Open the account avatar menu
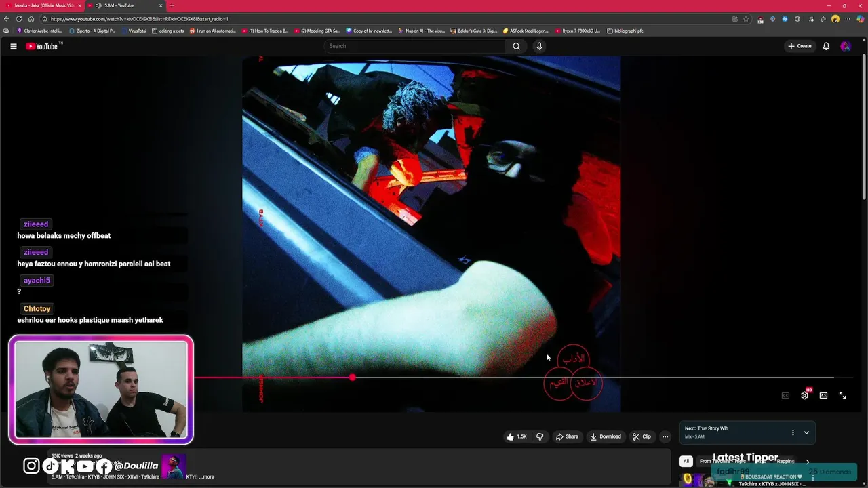 point(845,46)
